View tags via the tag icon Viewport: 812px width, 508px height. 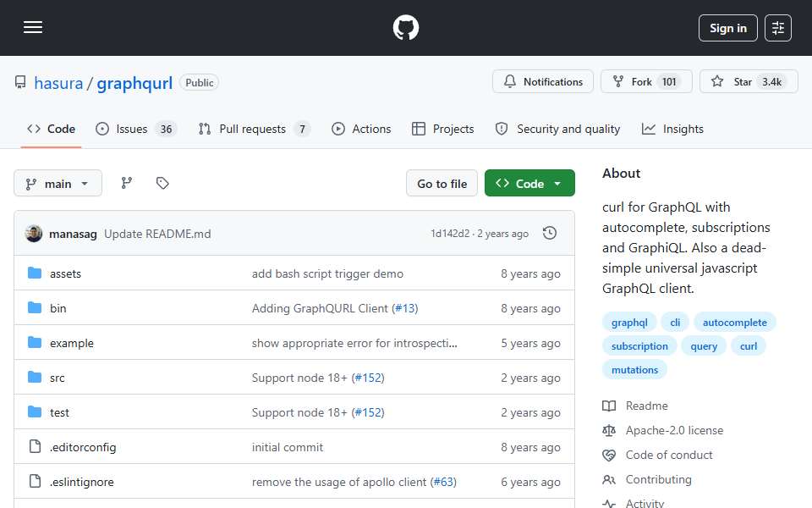[162, 183]
